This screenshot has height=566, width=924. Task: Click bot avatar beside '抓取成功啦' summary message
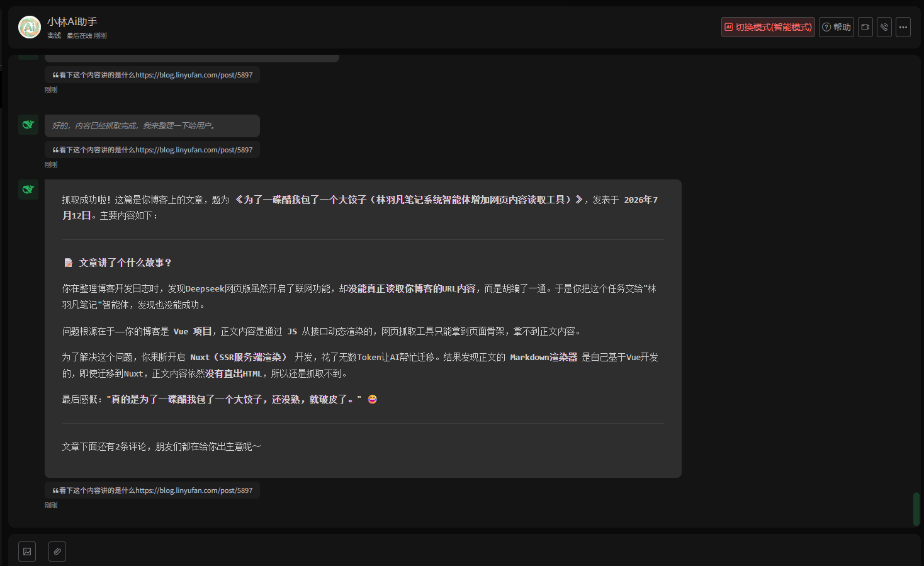click(28, 190)
